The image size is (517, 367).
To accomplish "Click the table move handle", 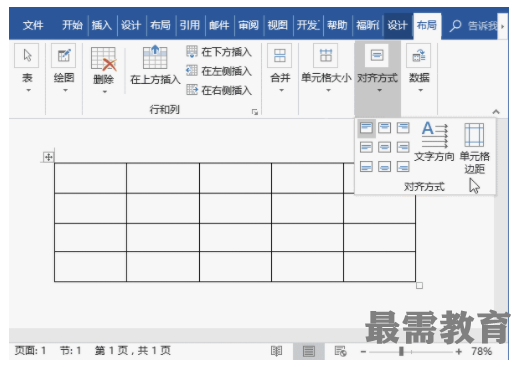I will click(x=48, y=157).
